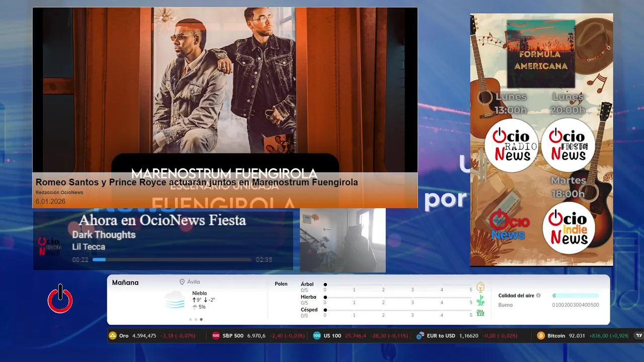The height and width of the screenshot is (362, 644).
Task: Click the red power logo icon
Action: point(60,299)
